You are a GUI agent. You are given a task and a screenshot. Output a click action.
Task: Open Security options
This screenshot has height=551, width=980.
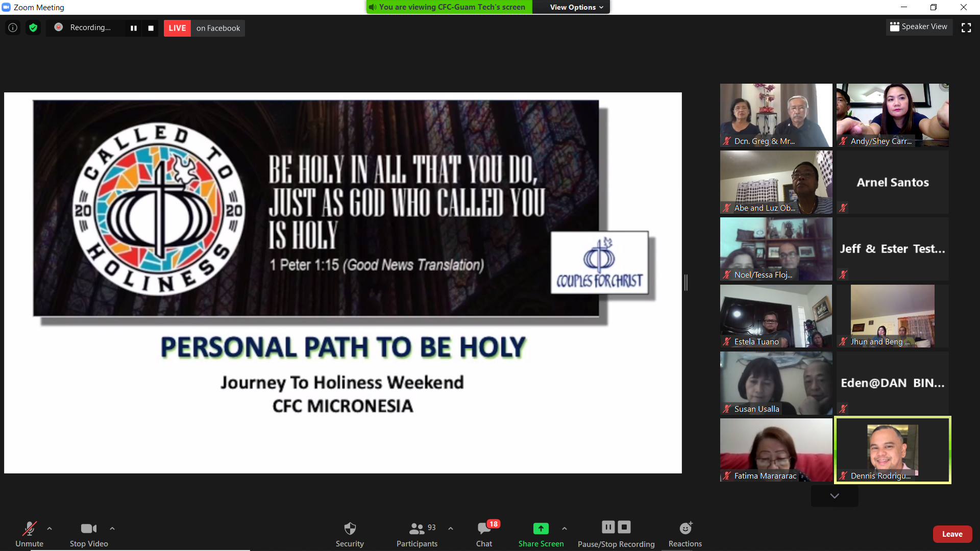(x=350, y=534)
